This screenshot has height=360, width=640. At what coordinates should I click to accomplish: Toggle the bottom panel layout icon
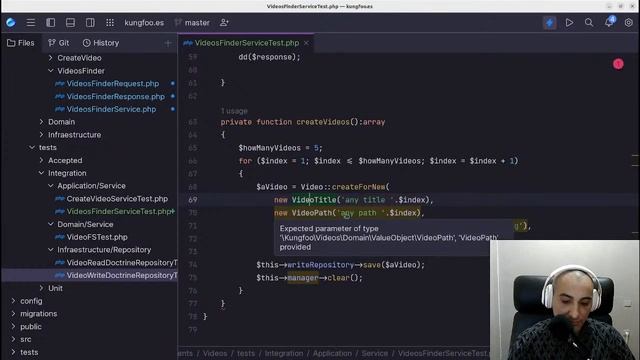70,22
